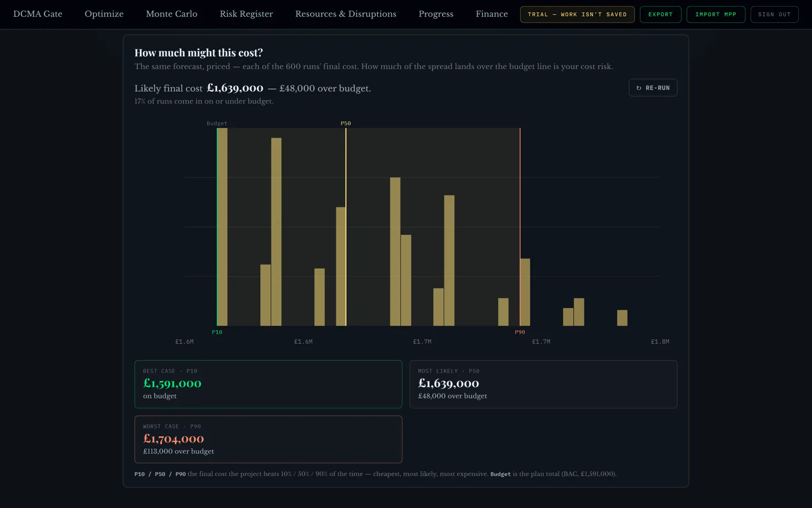Image resolution: width=812 pixels, height=508 pixels.
Task: Select the Worst Case P90 card
Action: click(x=268, y=439)
